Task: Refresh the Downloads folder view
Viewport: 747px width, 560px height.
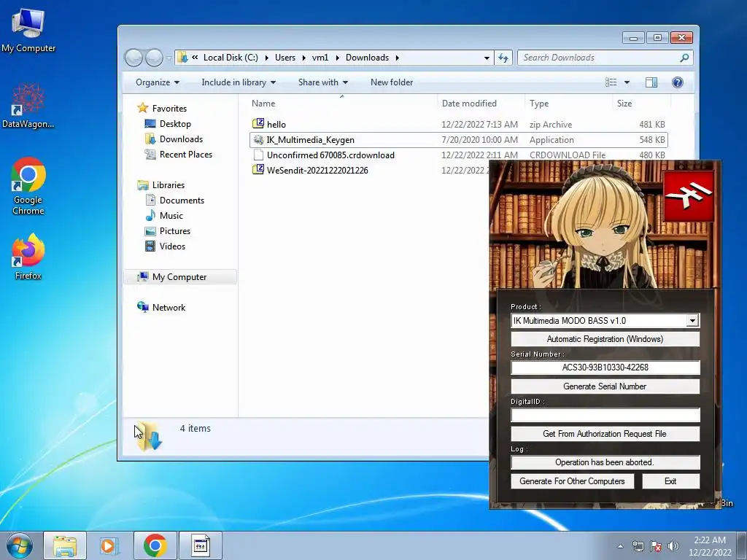Action: tap(503, 58)
